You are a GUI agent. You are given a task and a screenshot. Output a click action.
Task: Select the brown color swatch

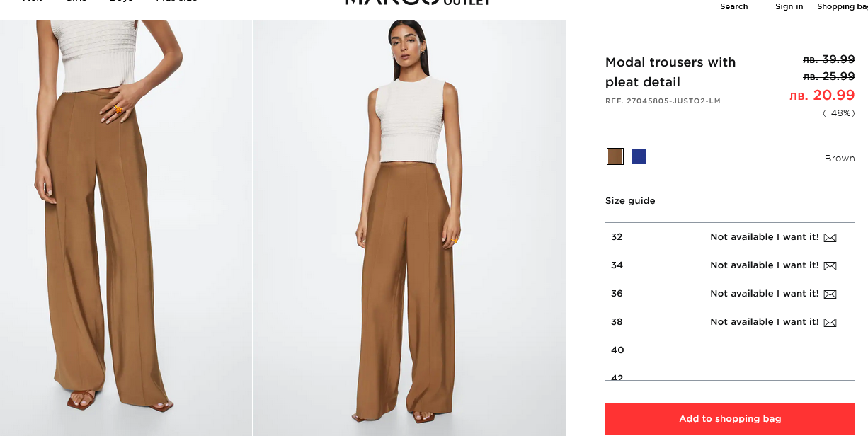point(615,156)
